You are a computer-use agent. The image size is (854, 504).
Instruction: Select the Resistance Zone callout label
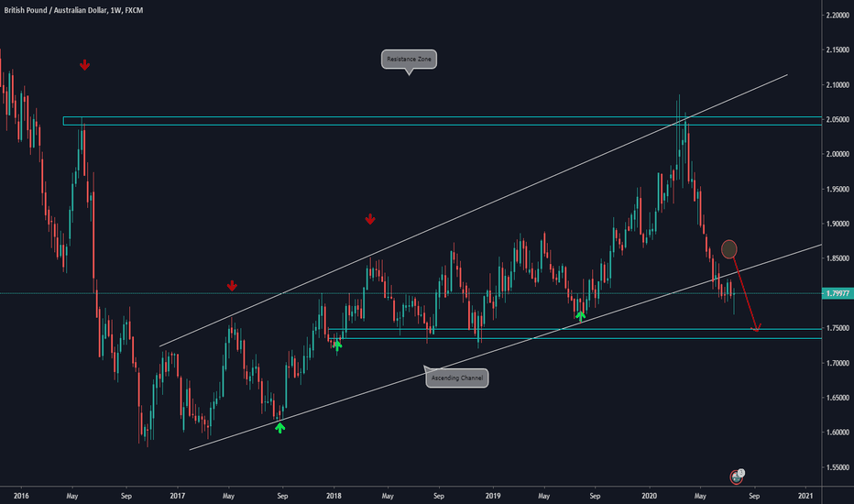point(409,59)
